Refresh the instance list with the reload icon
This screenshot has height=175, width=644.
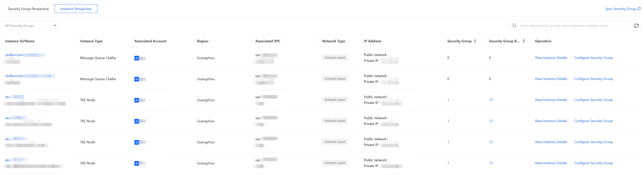(x=636, y=25)
